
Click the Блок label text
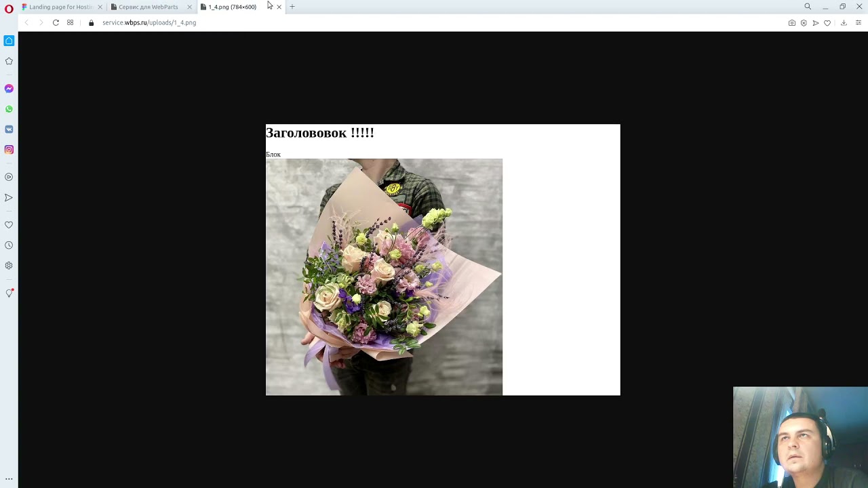pos(273,155)
